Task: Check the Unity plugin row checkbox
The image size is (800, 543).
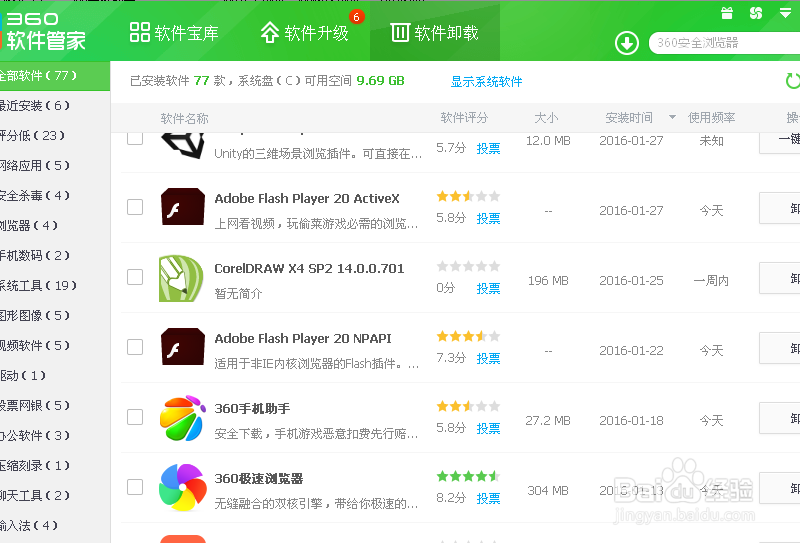Action: pos(135,138)
